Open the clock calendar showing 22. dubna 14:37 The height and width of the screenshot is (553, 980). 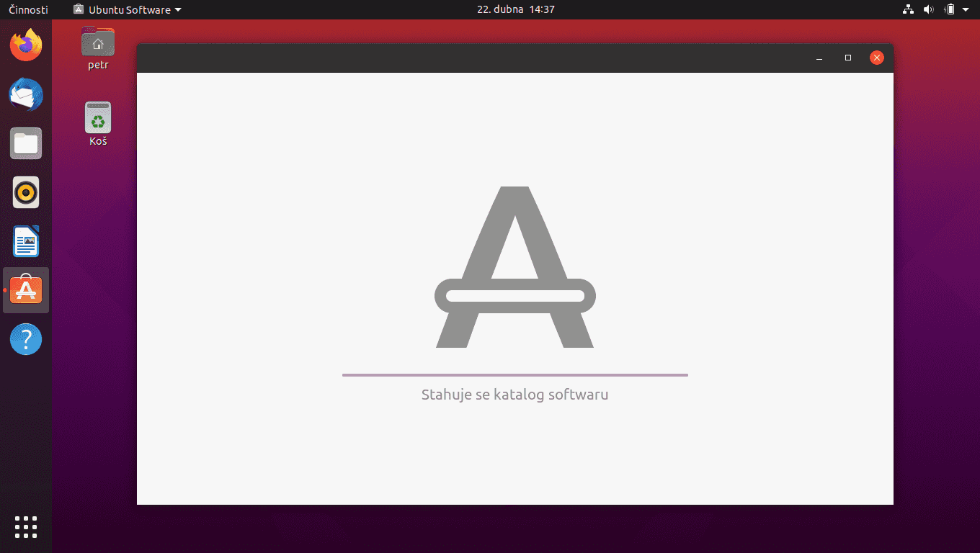pyautogui.click(x=516, y=9)
